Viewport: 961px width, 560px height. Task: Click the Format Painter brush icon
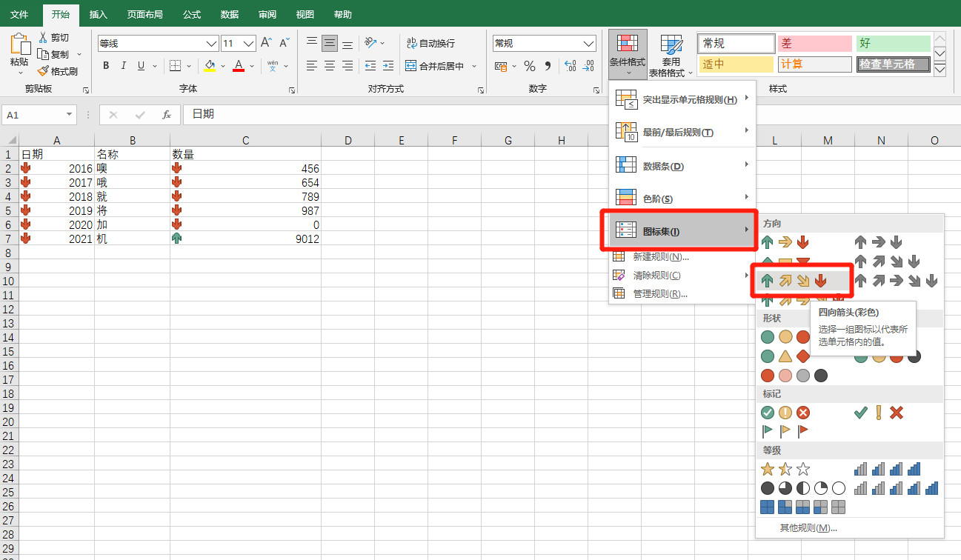42,71
